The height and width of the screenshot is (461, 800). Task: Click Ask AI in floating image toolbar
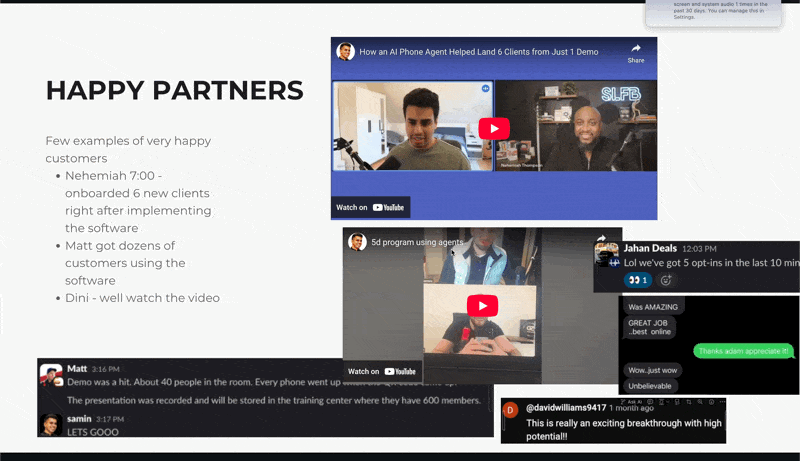[631, 402]
